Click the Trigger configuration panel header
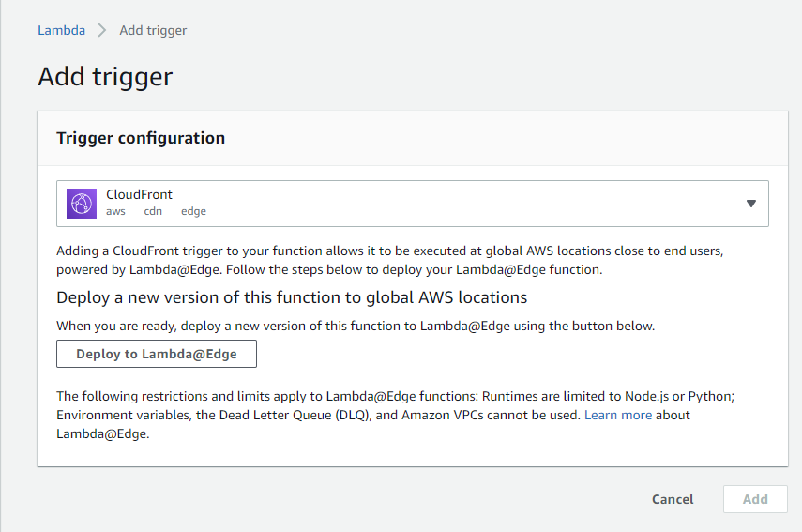 pos(141,138)
